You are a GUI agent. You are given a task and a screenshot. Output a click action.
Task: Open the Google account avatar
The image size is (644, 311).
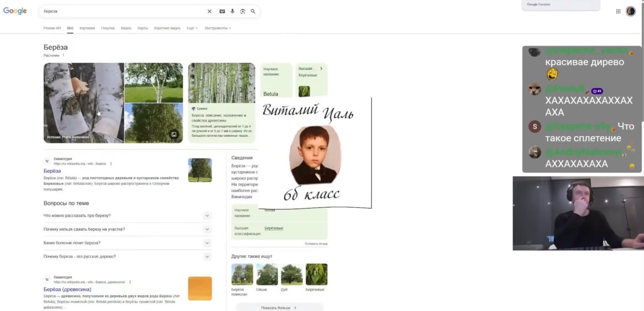tap(631, 11)
